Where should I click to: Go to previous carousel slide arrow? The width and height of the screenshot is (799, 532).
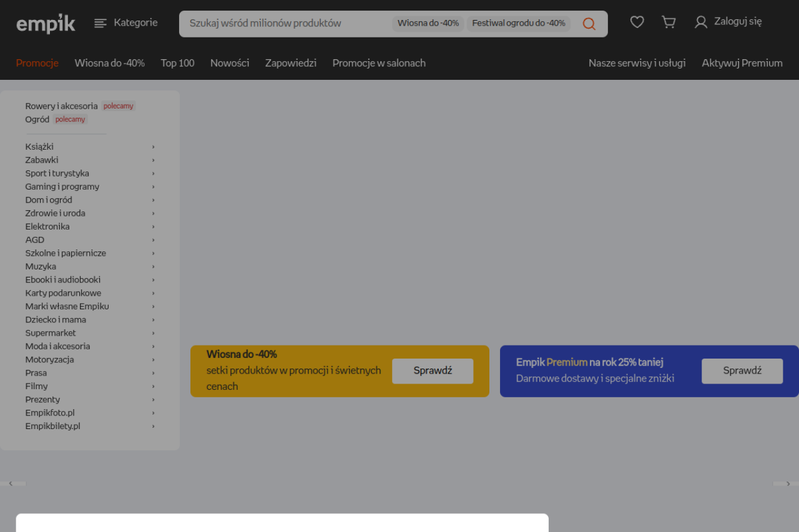pyautogui.click(x=11, y=483)
